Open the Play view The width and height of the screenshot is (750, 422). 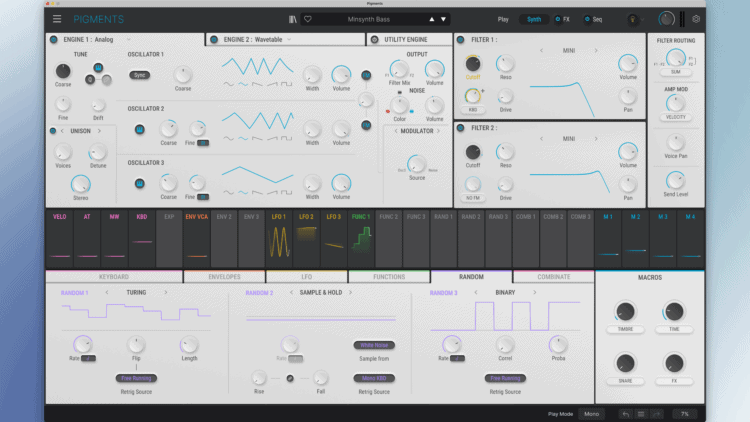503,19
